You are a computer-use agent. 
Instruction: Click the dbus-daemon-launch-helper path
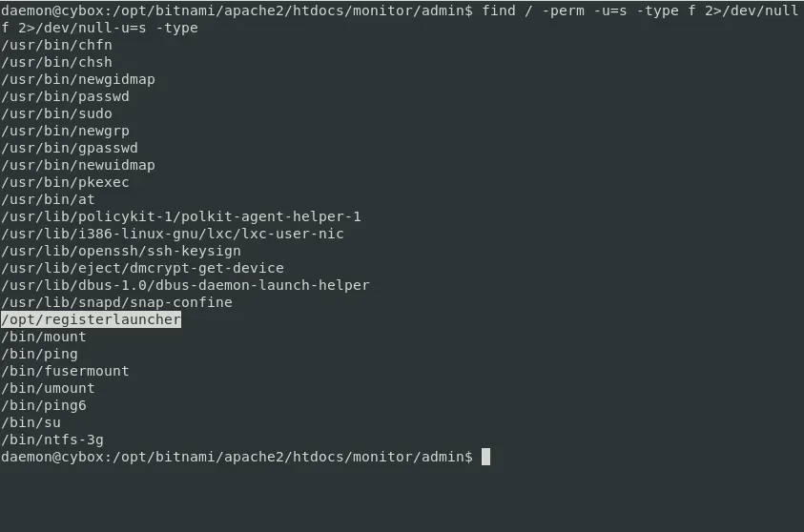click(185, 285)
